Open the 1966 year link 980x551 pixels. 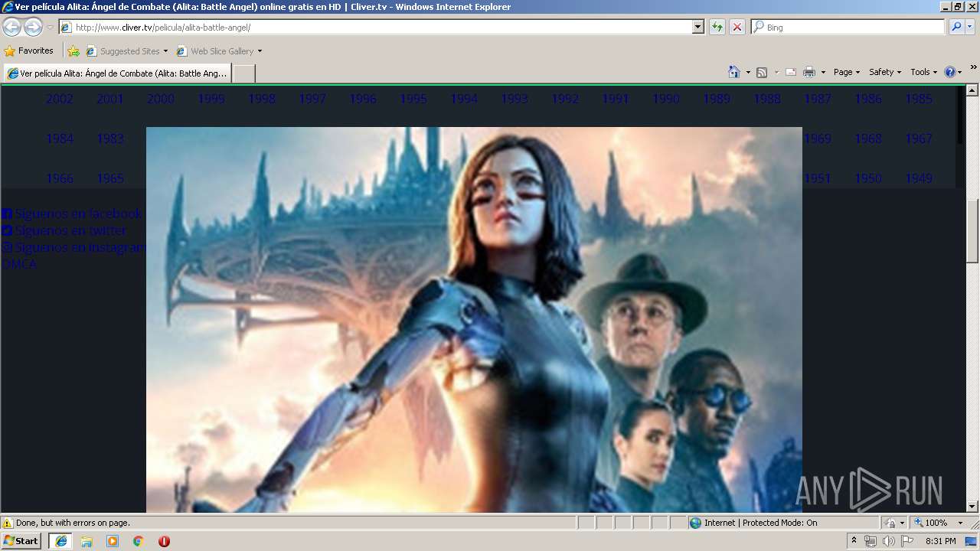pos(60,178)
